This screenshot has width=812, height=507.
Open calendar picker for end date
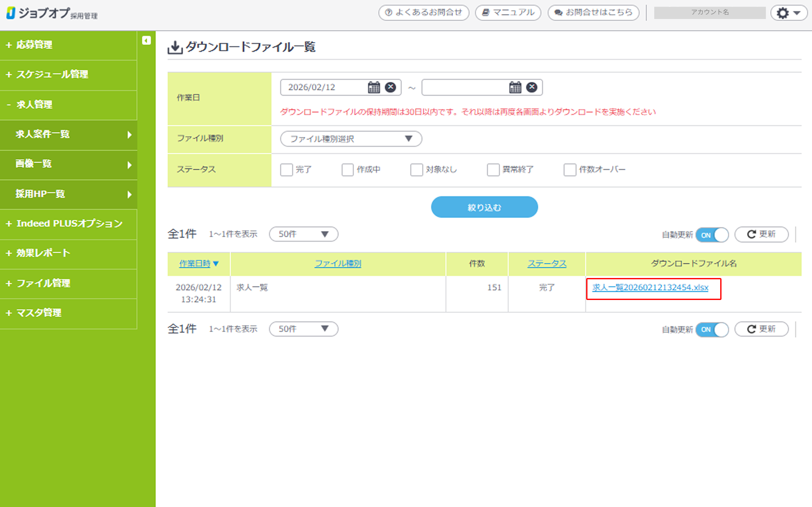[515, 87]
